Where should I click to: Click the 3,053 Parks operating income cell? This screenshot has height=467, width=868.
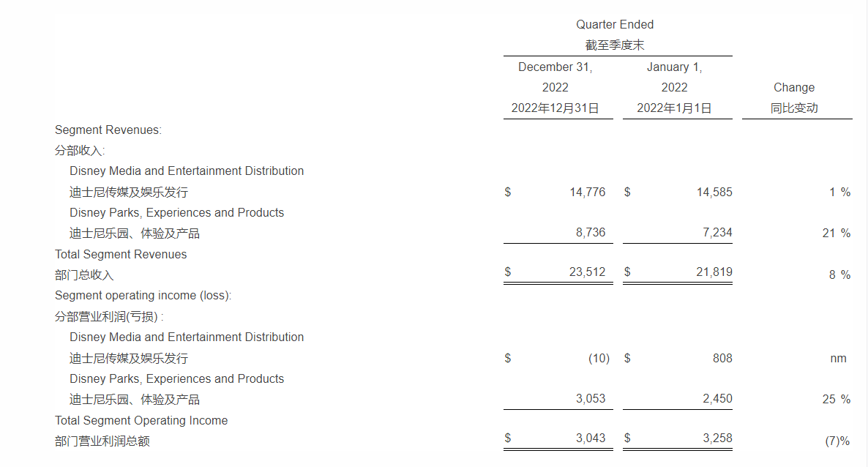(591, 399)
